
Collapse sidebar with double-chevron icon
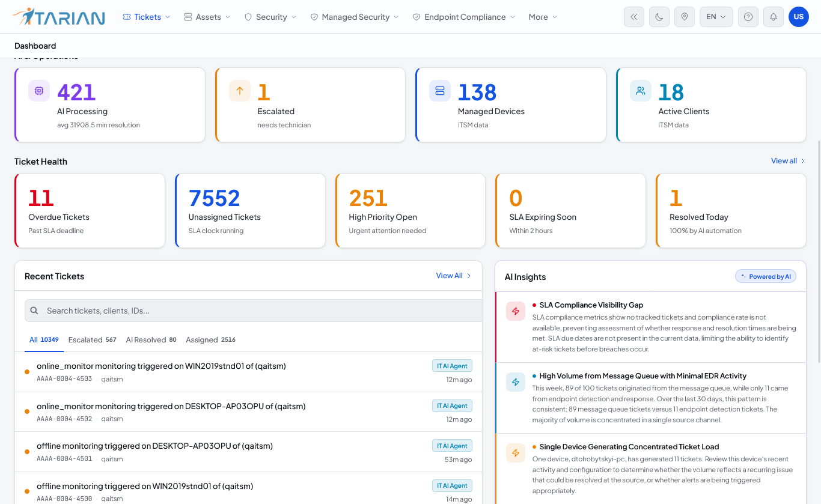[x=634, y=17]
